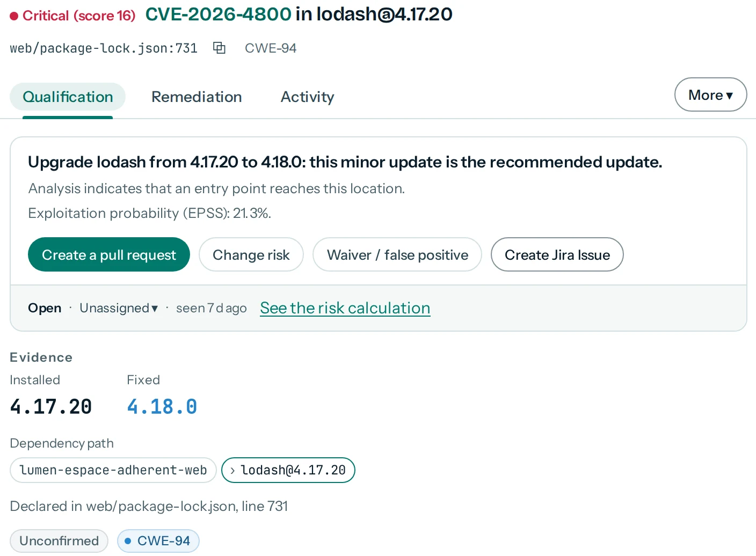Open the Unassigned assignee dropdown
Screen dimensions: 756x556
(x=119, y=308)
